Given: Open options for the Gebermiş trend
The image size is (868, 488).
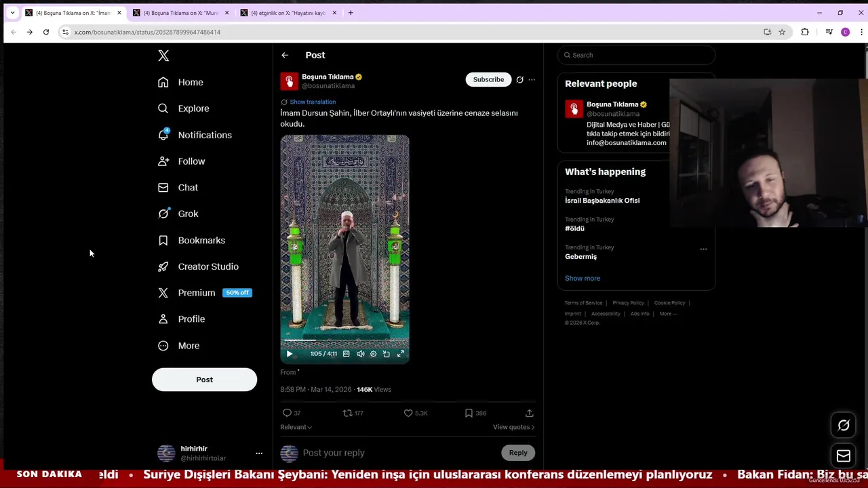Looking at the screenshot, I should (703, 249).
